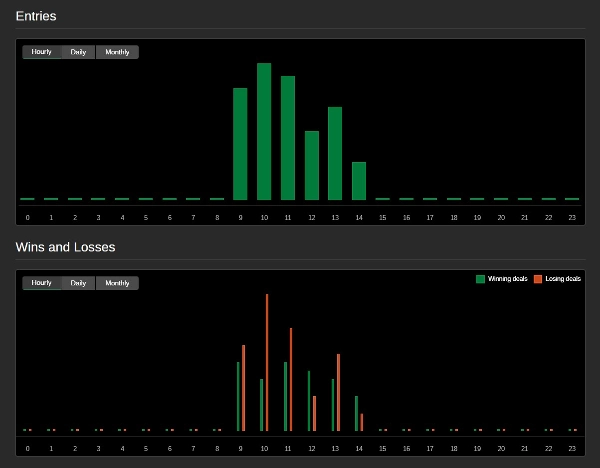Screen dimensions: 600x468
Task: Click the Entries bar for hour 13
Action: click(335, 153)
